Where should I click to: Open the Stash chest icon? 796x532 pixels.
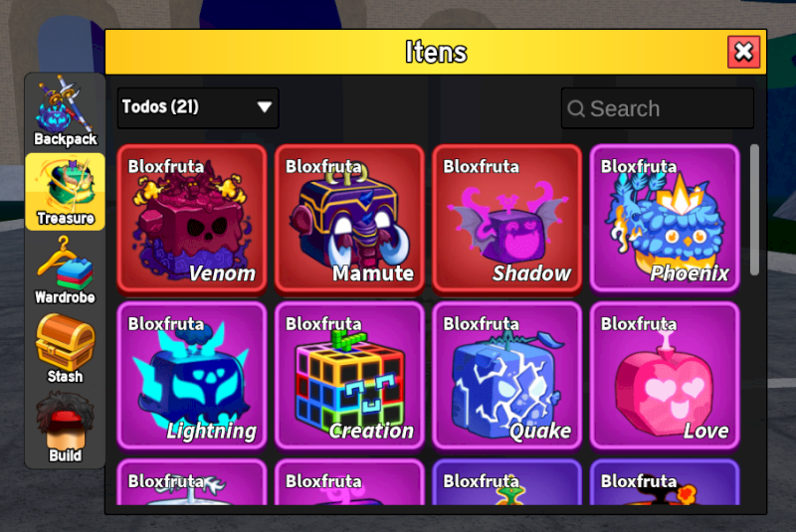coord(65,350)
